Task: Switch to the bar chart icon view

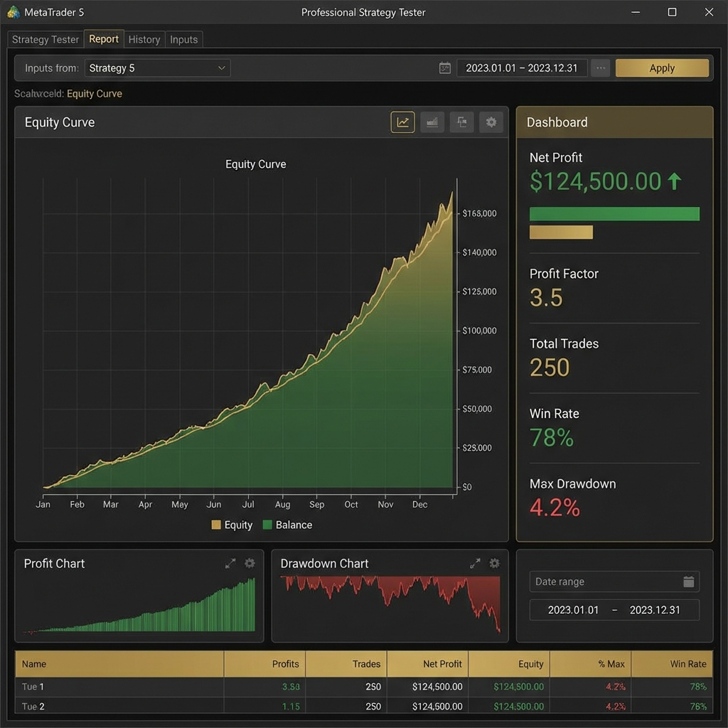Action: (x=432, y=122)
